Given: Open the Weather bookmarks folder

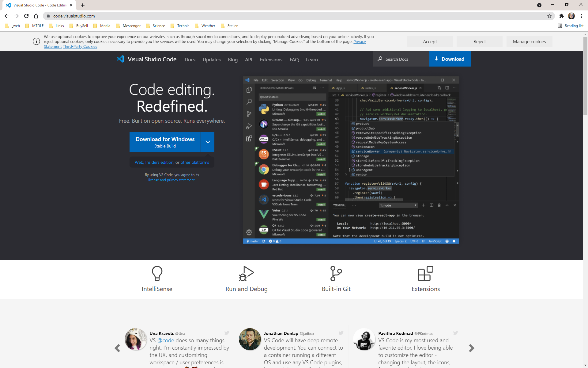Looking at the screenshot, I should [x=205, y=26].
